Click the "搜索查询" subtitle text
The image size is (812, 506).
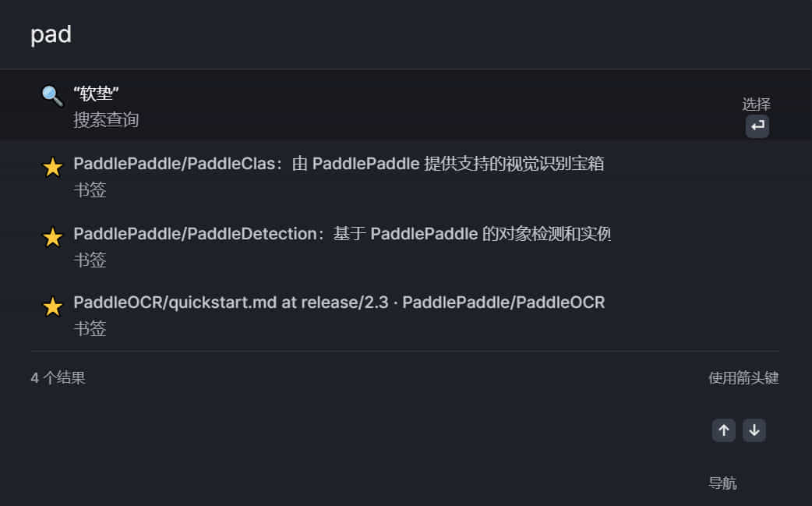(106, 119)
